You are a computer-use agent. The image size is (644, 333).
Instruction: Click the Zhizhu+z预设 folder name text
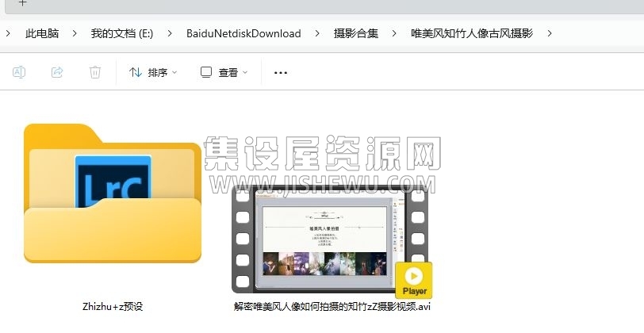[113, 307]
